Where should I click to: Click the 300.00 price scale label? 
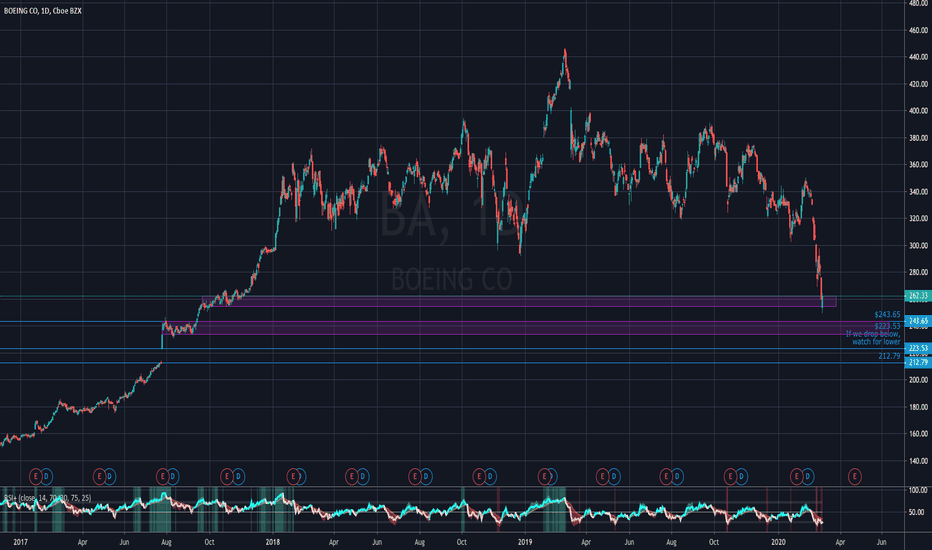pyautogui.click(x=918, y=246)
